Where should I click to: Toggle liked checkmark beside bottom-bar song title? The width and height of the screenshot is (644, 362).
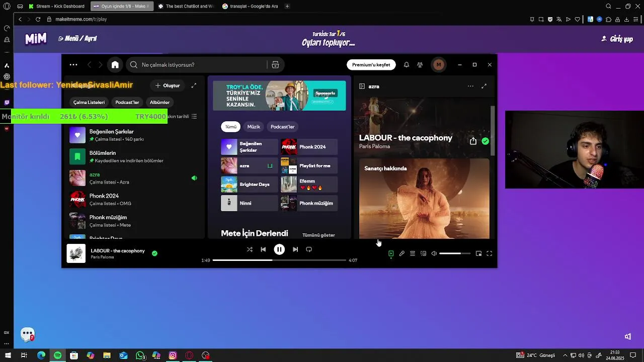click(x=154, y=253)
